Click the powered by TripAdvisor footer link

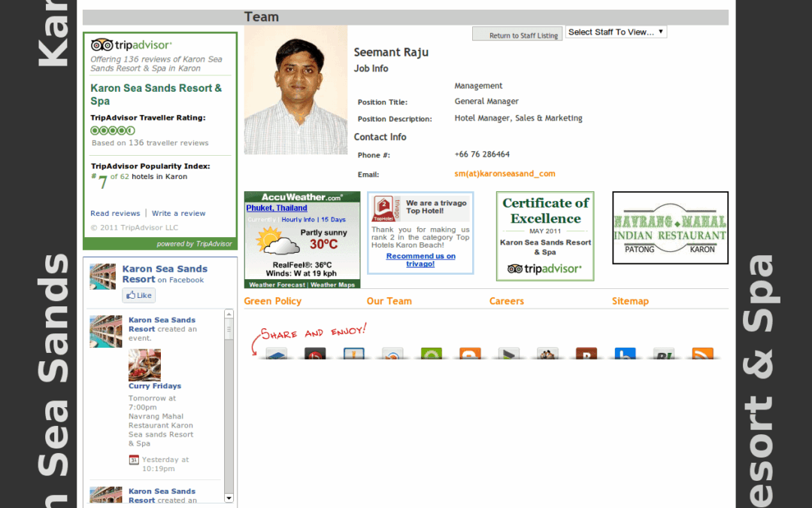pyautogui.click(x=195, y=244)
